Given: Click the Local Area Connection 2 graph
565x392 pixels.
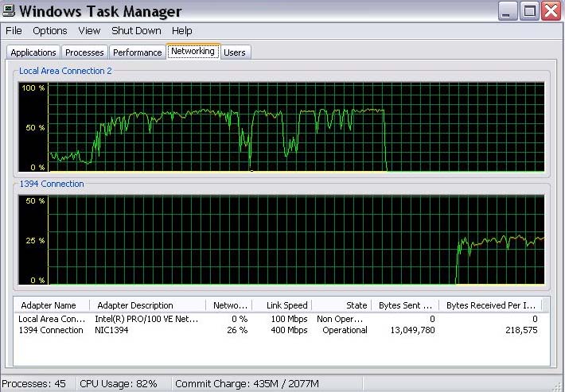Looking at the screenshot, I should pos(282,127).
